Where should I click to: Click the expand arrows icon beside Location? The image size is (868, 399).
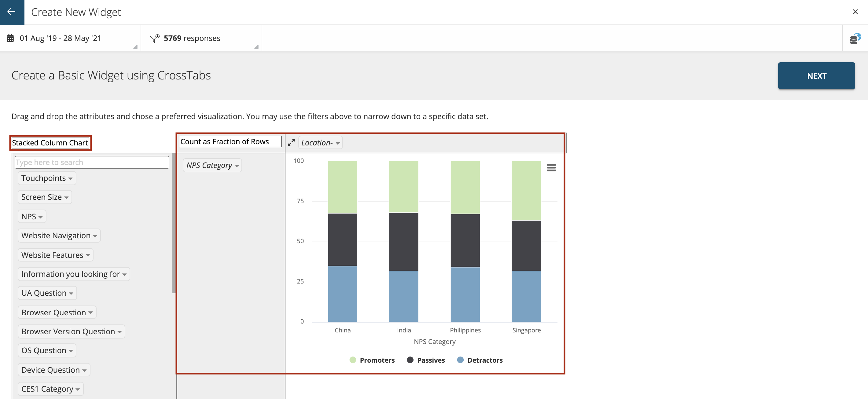291,143
